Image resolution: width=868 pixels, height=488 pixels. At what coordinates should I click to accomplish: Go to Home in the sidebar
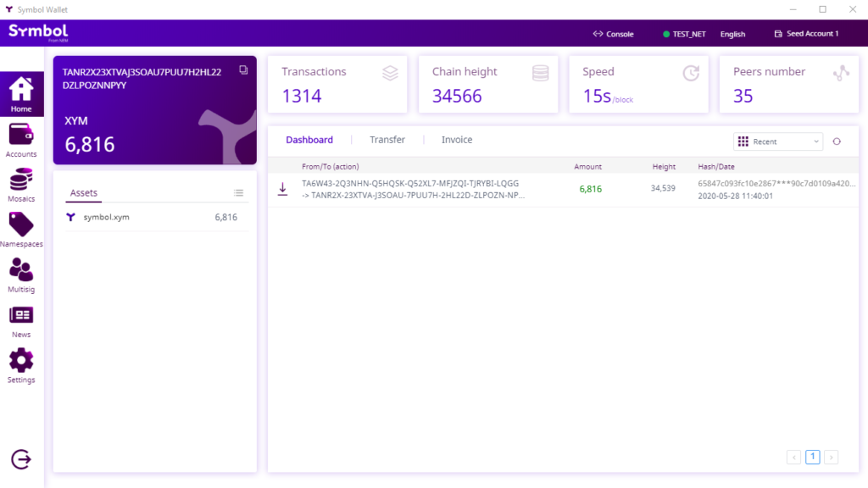(x=21, y=94)
